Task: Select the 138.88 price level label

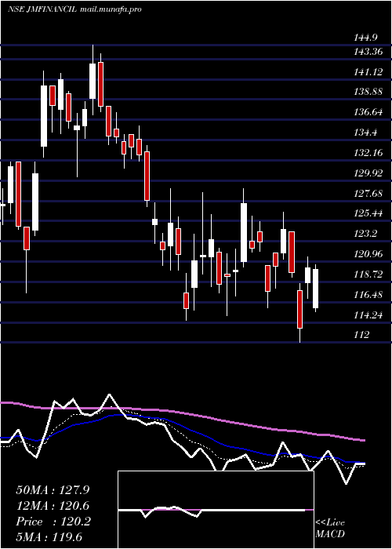Action: pos(368,92)
